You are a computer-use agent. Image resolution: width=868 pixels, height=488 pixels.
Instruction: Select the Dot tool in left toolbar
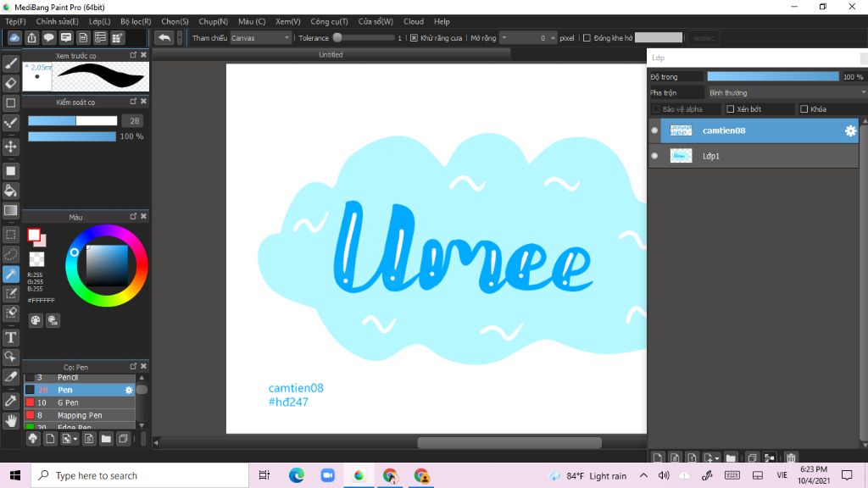pyautogui.click(x=10, y=123)
